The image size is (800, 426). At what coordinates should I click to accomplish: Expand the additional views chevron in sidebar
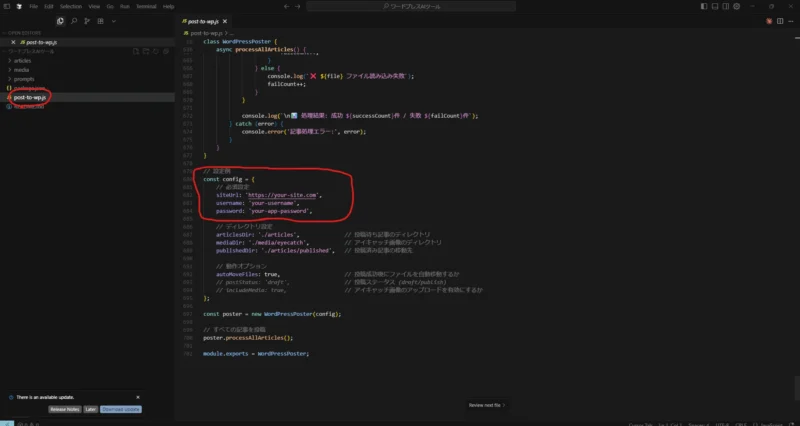[x=114, y=21]
